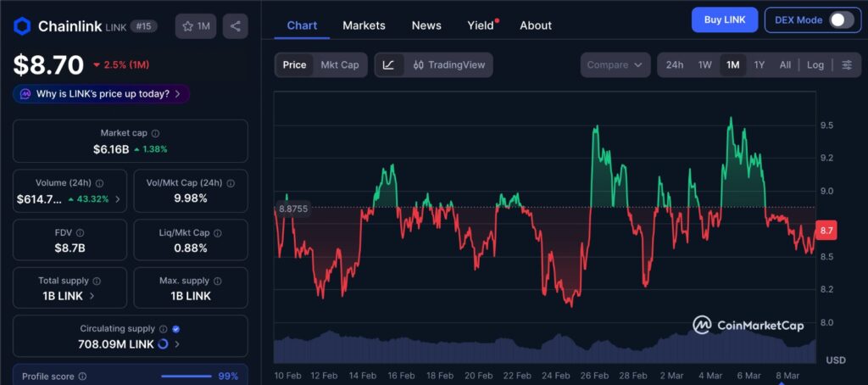Image resolution: width=868 pixels, height=385 pixels.
Task: Click the verified badge beside Circulating supply
Action: pos(176,329)
